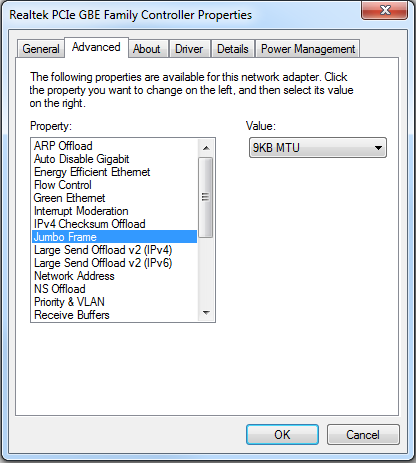Click the property list scroll up arrow

click(x=206, y=148)
